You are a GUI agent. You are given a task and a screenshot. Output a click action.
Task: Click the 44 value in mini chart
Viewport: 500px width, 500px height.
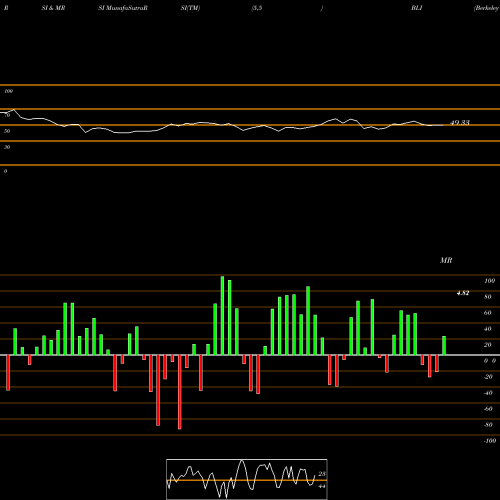click(x=322, y=486)
